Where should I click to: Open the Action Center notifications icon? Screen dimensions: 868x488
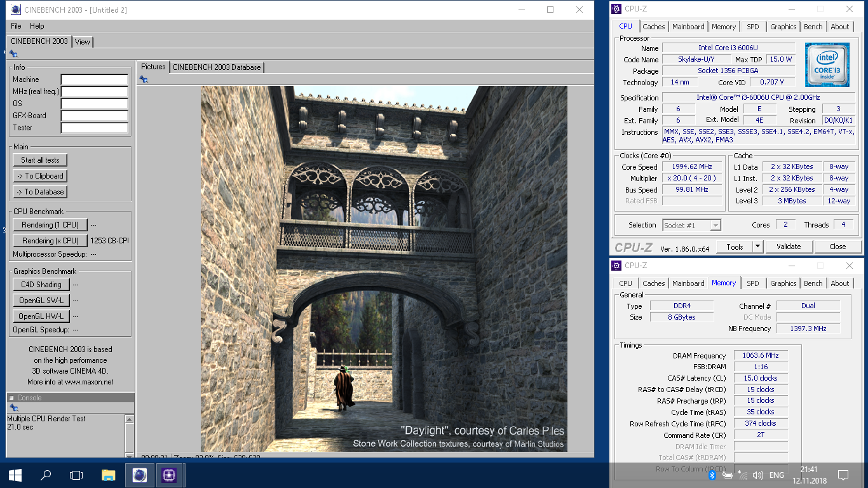(843, 475)
